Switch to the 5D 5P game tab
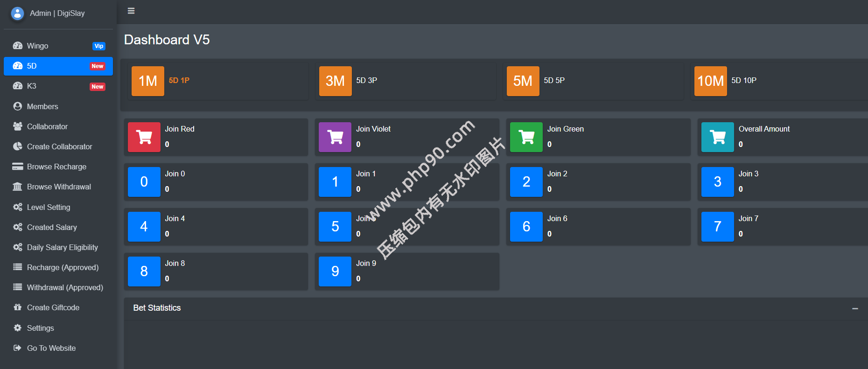868x369 pixels. point(554,80)
